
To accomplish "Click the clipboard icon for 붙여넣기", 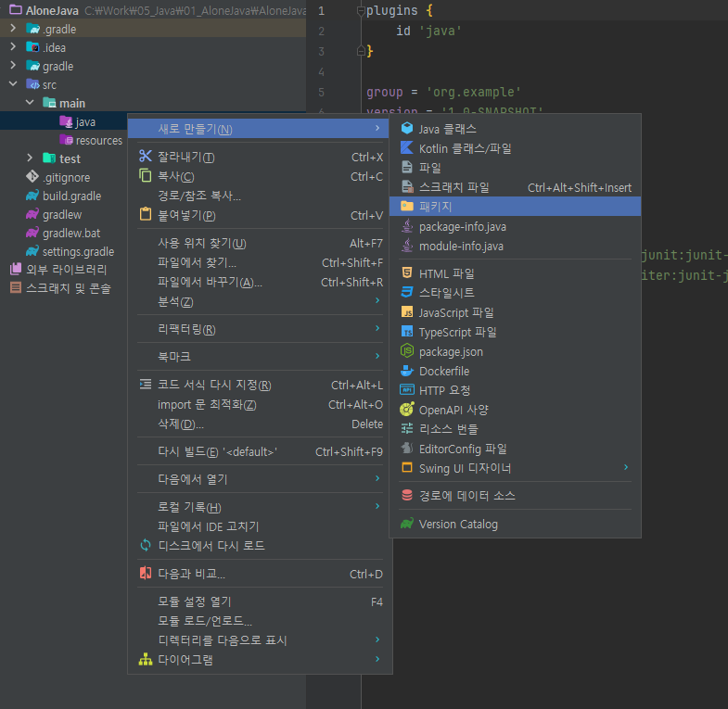I will (x=146, y=214).
